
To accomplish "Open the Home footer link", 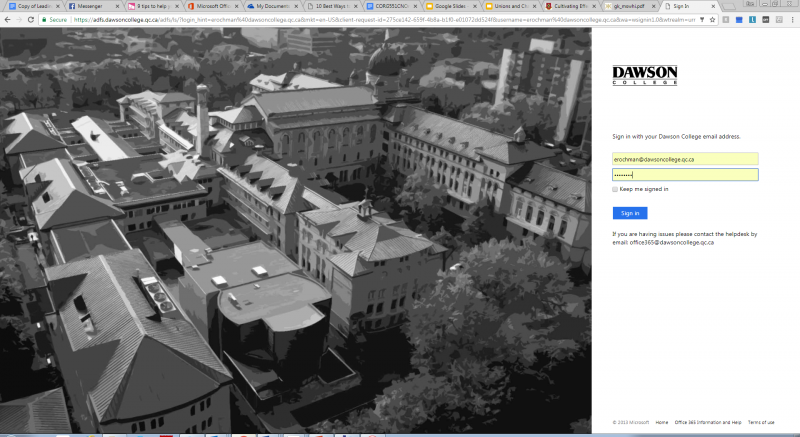I will point(662,422).
